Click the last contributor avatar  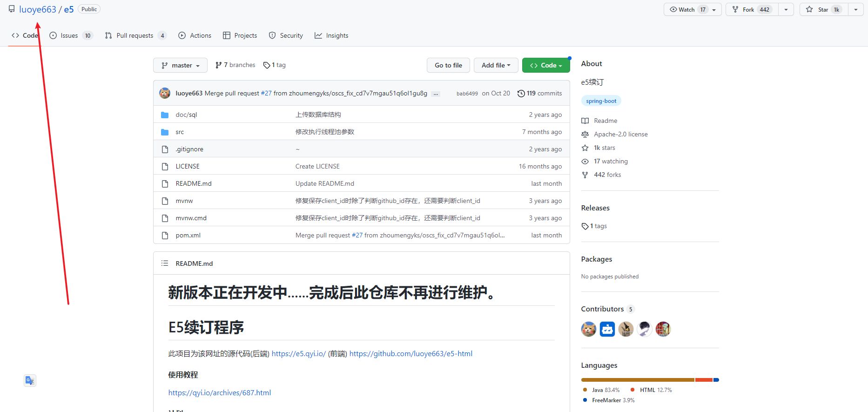point(663,329)
